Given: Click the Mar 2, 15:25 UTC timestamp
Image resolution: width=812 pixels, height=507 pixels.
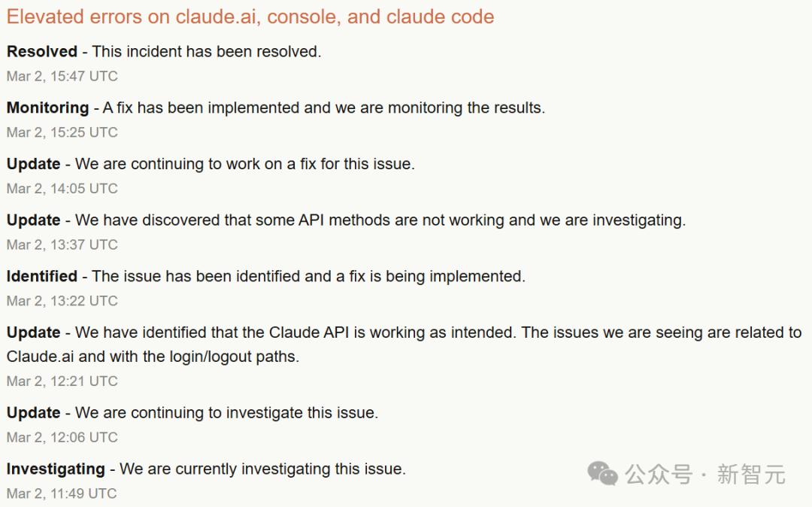Looking at the screenshot, I should 62,132.
